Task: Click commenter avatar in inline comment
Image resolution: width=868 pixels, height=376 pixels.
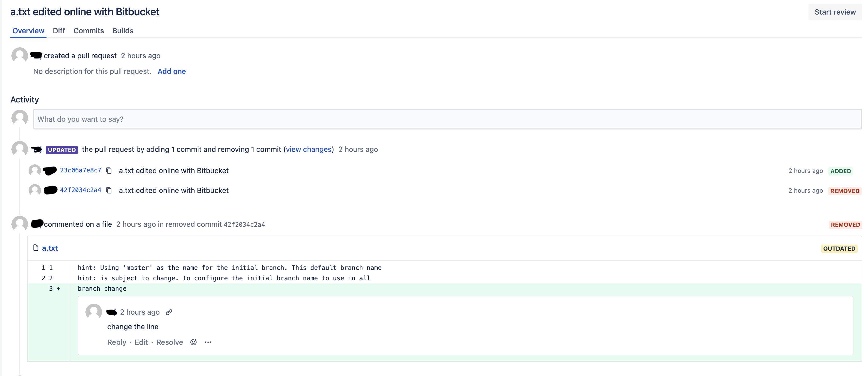Action: coord(94,312)
